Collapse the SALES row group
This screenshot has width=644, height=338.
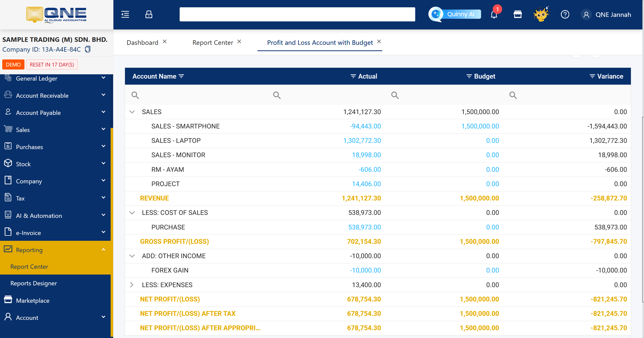(132, 112)
